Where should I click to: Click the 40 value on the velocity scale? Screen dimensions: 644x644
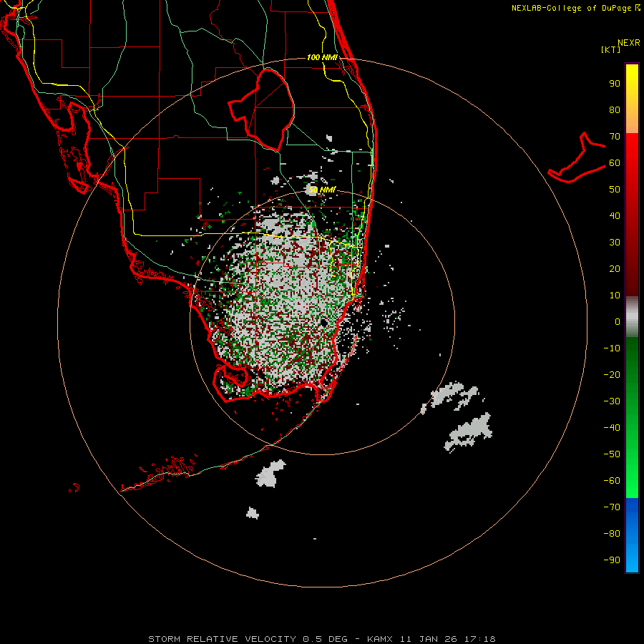point(615,215)
